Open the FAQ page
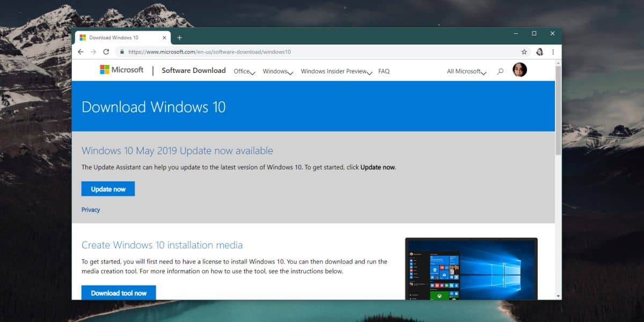The height and width of the screenshot is (322, 644). (384, 71)
